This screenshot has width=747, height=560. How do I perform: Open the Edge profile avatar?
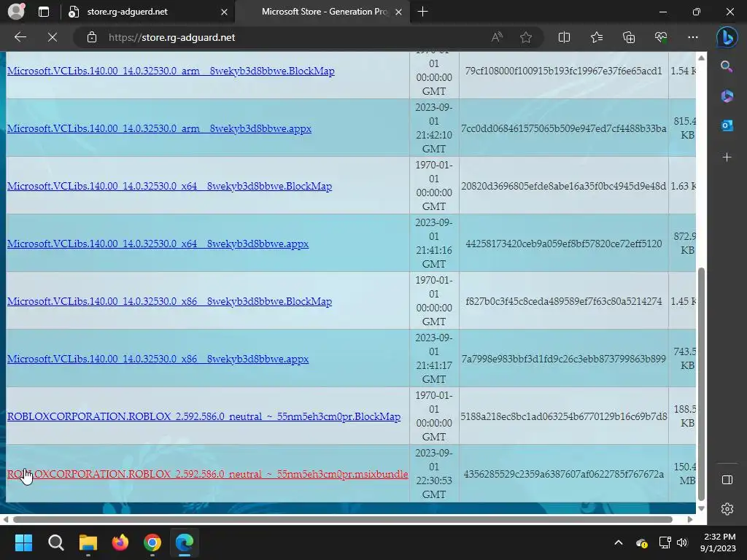16,12
